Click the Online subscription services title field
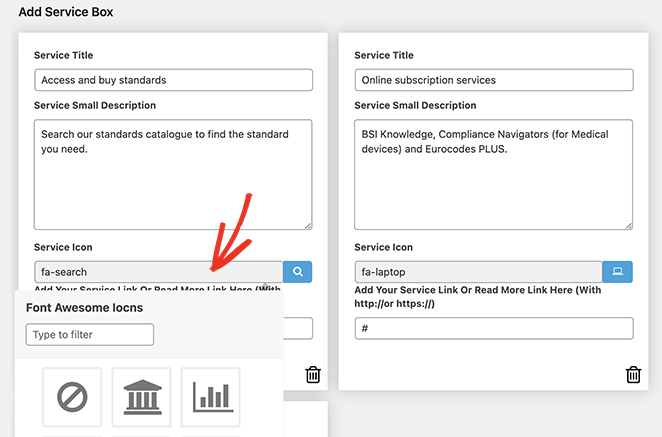Image resolution: width=662 pixels, height=437 pixels. (x=493, y=80)
